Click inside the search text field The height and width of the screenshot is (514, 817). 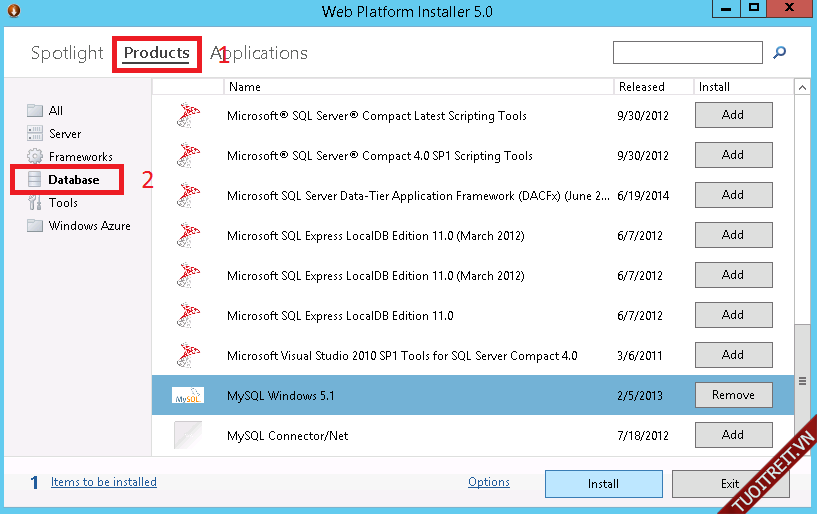[x=687, y=53]
